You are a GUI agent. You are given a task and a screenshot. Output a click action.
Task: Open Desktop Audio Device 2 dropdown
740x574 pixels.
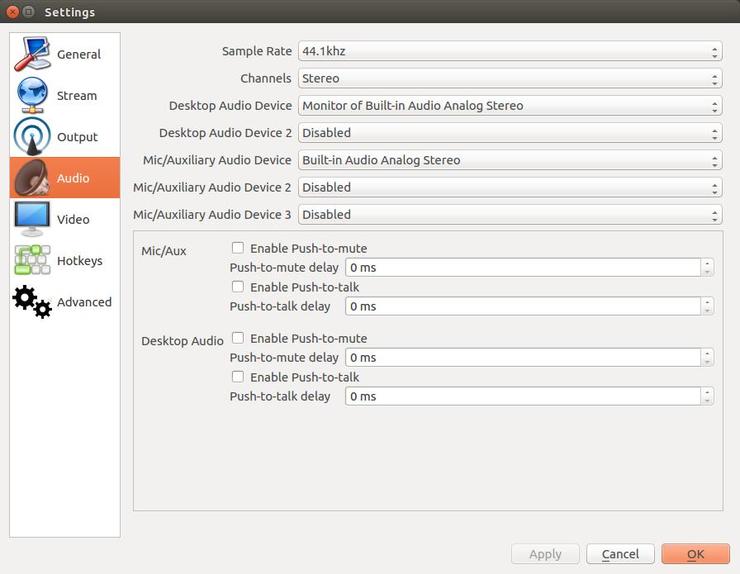tap(510, 133)
